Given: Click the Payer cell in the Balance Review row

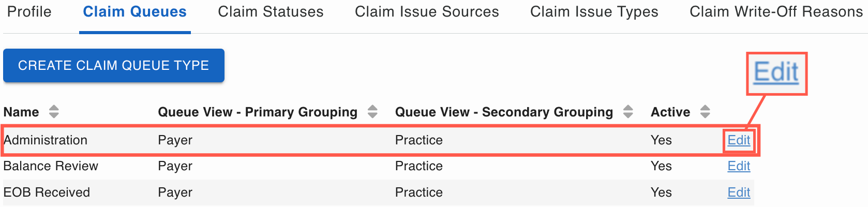Looking at the screenshot, I should click(175, 166).
